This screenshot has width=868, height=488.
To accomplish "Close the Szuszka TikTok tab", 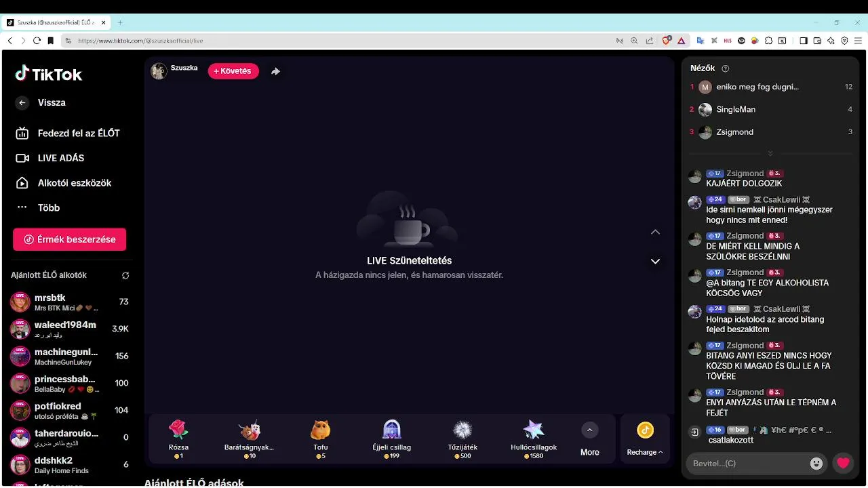I will coord(104,22).
